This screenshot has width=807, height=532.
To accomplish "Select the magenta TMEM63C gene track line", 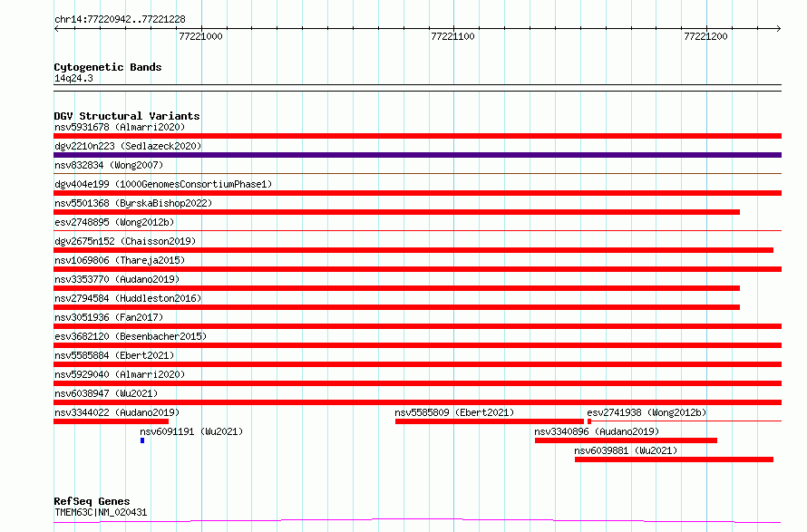I will click(x=417, y=520).
